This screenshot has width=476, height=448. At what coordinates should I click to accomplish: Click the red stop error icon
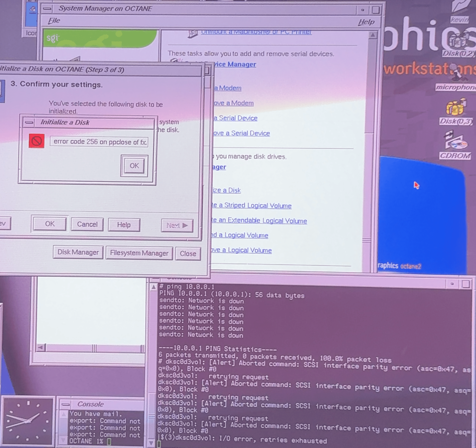click(37, 141)
